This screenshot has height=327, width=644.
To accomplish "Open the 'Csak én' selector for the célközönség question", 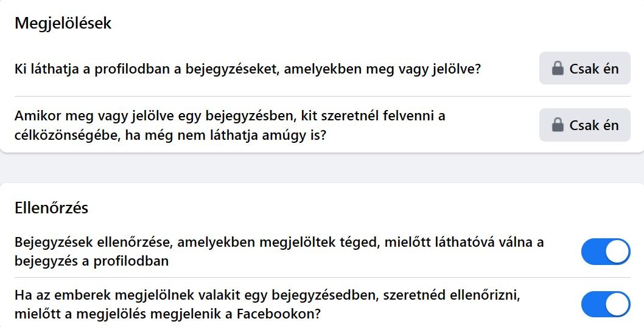I will pyautogui.click(x=584, y=125).
